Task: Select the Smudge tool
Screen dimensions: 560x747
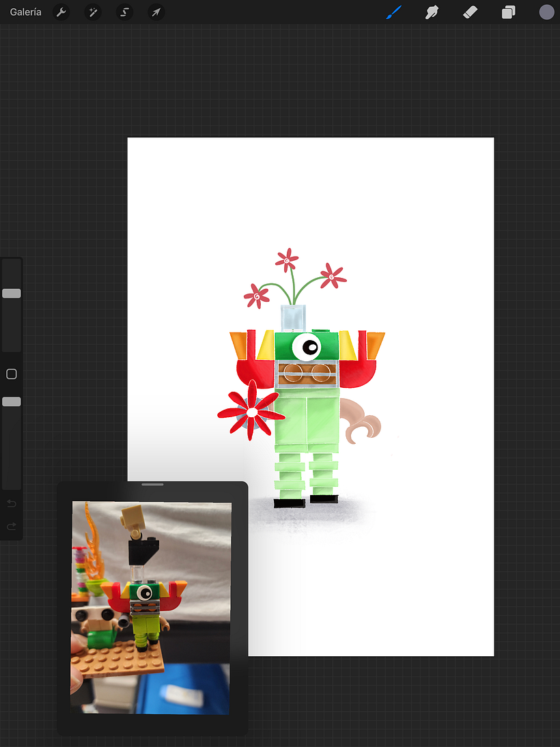Action: pyautogui.click(x=432, y=12)
